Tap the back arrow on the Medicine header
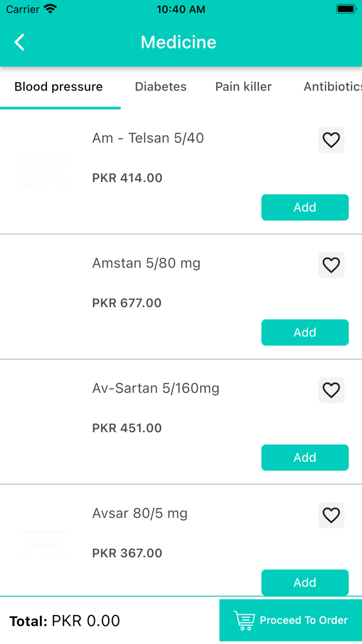Screen dimensions: 362x644 [x=19, y=42]
